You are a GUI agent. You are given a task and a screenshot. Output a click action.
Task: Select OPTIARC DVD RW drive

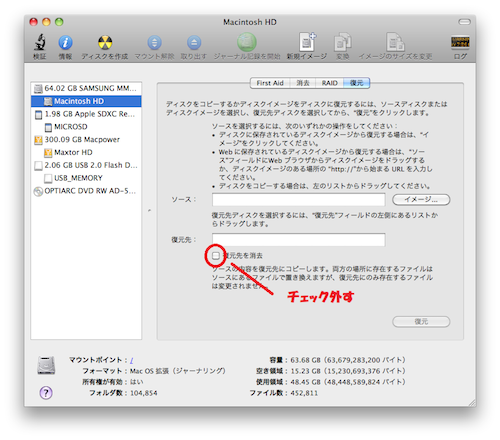click(86, 191)
